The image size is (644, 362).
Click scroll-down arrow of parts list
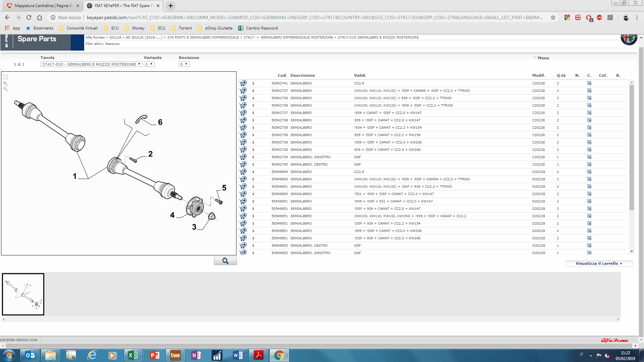(632, 251)
